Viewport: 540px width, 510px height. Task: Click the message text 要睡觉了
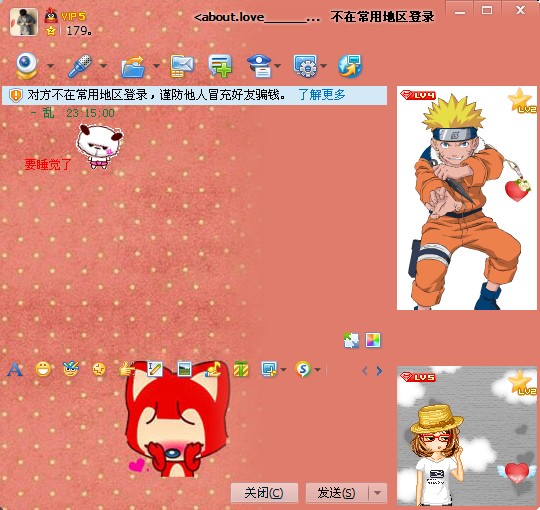coord(48,165)
